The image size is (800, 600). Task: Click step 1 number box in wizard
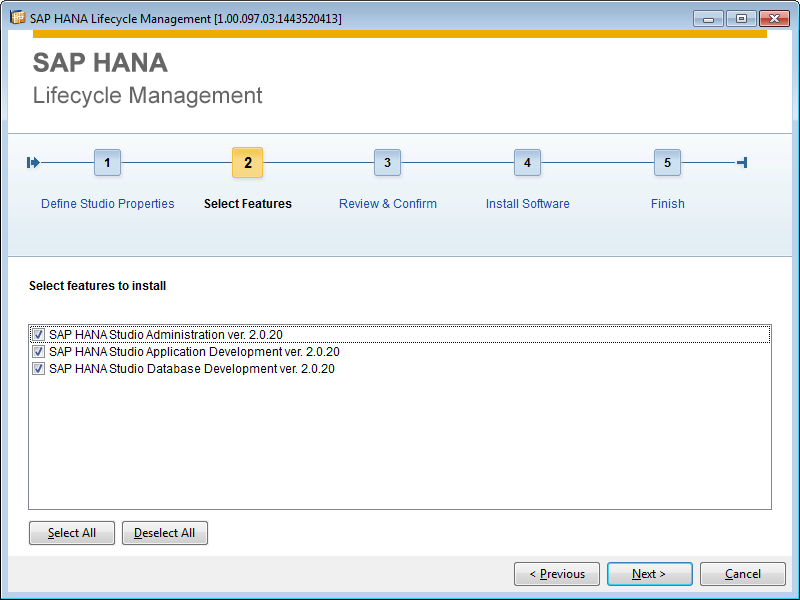[107, 163]
